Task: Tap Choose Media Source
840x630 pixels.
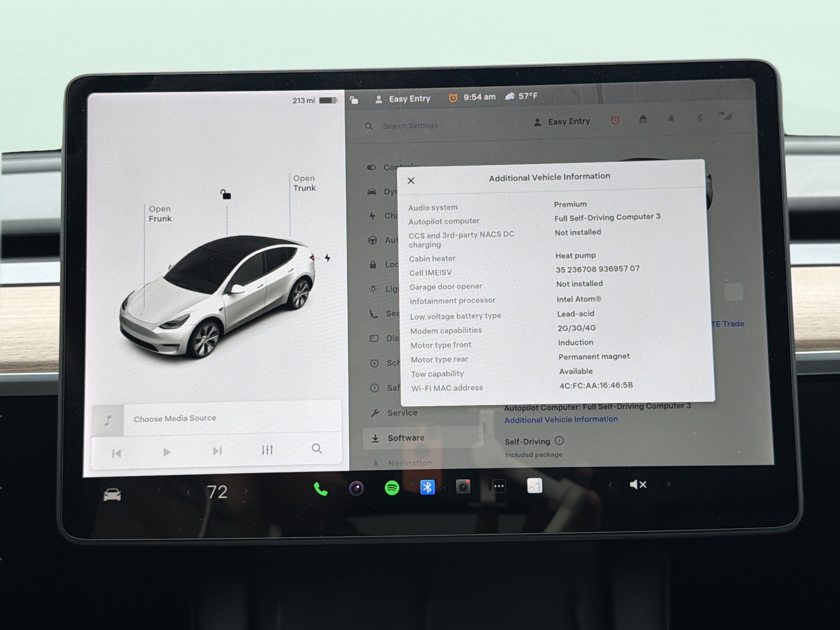Action: tap(175, 418)
